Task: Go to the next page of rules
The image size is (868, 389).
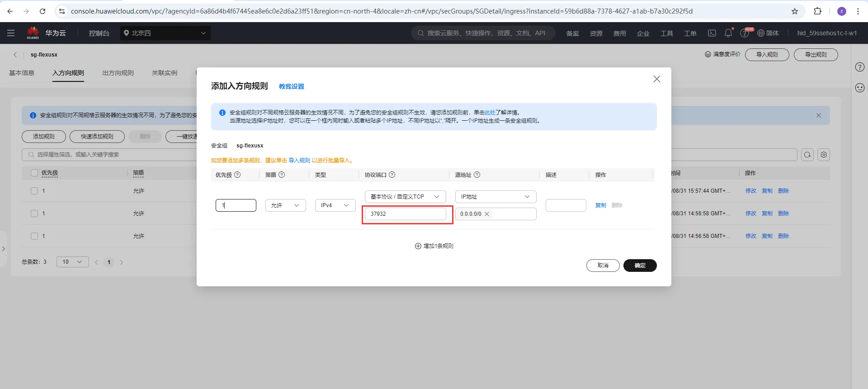Action: point(122,262)
